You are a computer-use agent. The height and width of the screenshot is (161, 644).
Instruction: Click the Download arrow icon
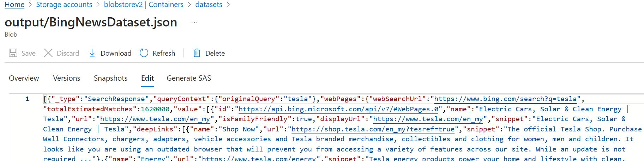click(92, 53)
